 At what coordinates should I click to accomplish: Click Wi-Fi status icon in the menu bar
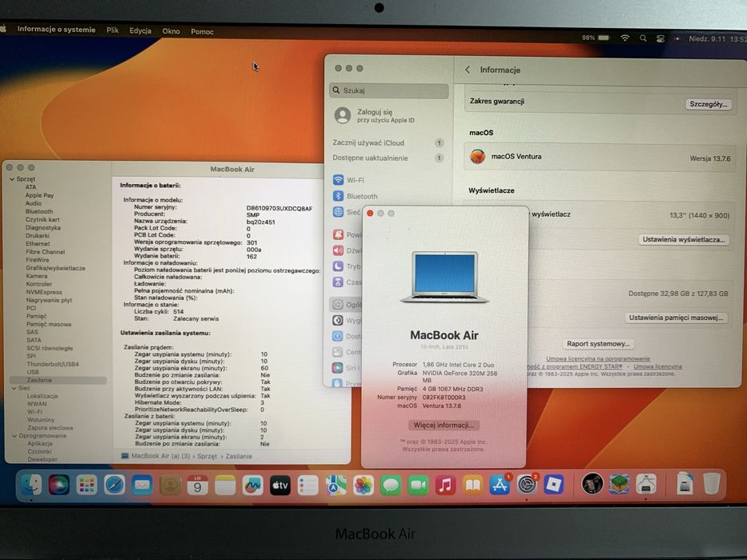(x=625, y=38)
